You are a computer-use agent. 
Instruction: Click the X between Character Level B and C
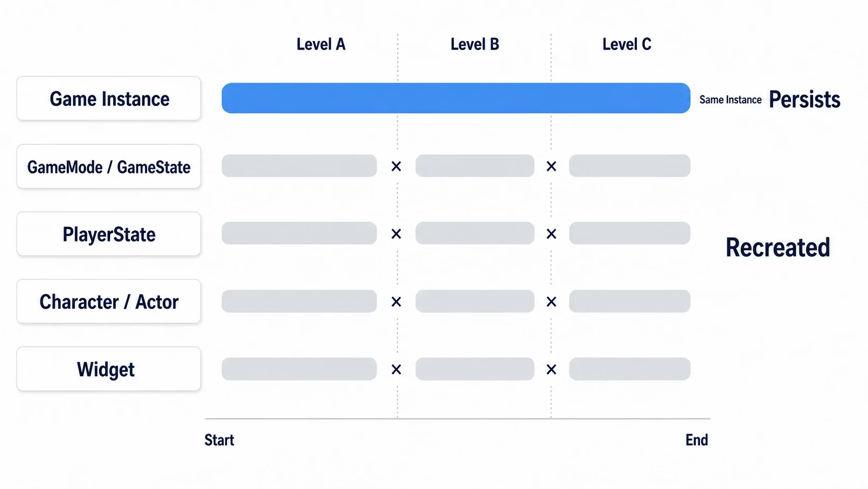pos(551,301)
